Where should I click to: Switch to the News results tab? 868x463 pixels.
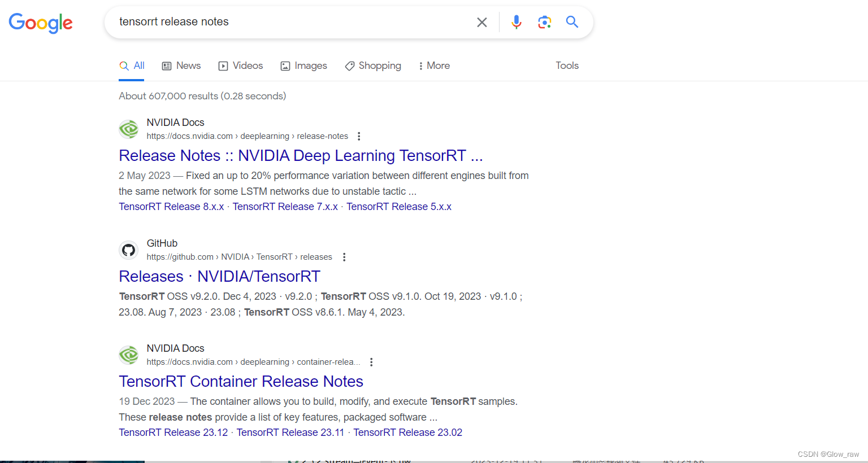point(181,65)
